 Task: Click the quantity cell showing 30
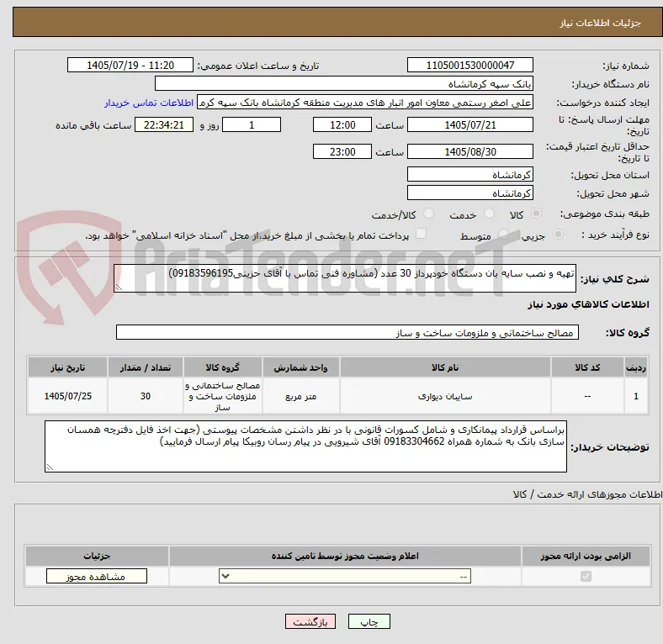[146, 396]
